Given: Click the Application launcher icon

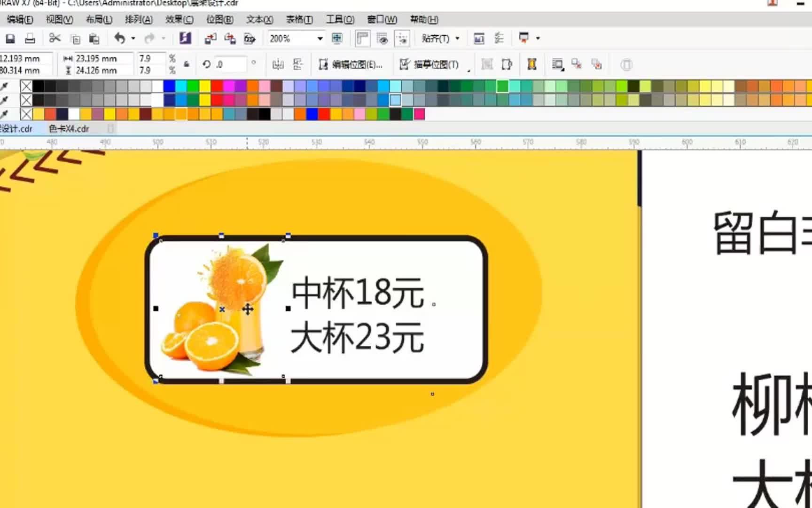Looking at the screenshot, I should click(523, 38).
